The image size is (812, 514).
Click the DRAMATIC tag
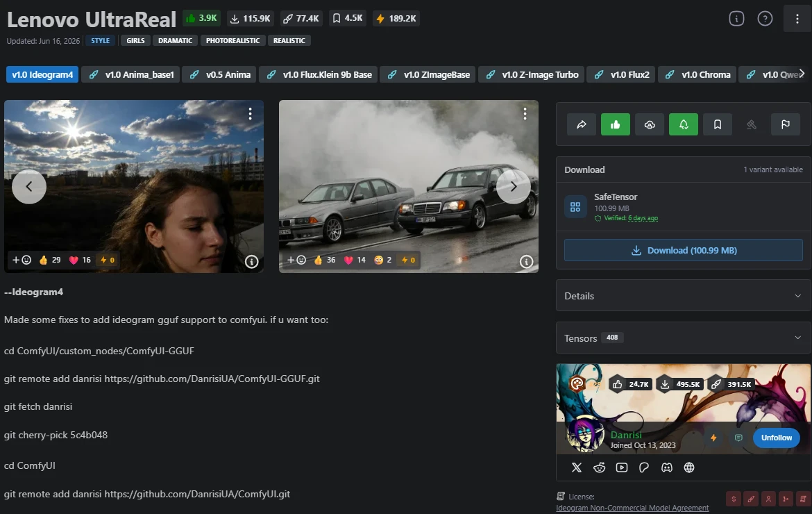(x=175, y=40)
